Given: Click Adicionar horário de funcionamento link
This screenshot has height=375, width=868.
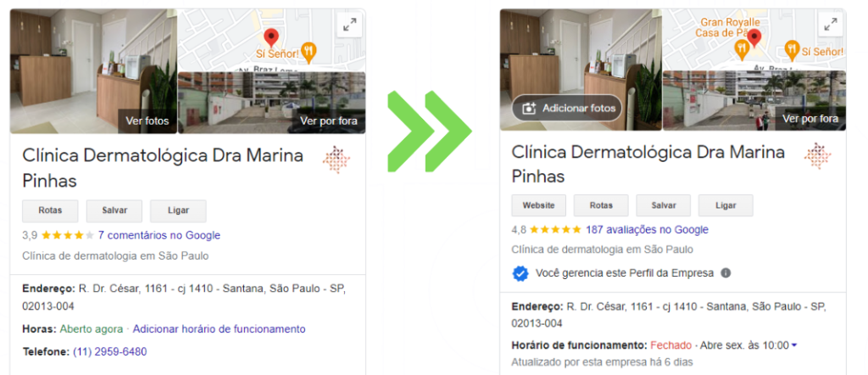Looking at the screenshot, I should (219, 329).
